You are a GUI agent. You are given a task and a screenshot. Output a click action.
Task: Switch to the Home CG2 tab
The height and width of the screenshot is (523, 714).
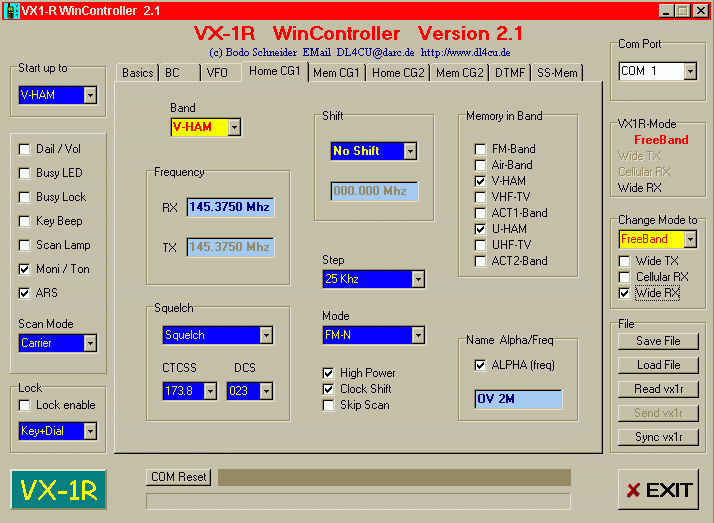click(398, 73)
